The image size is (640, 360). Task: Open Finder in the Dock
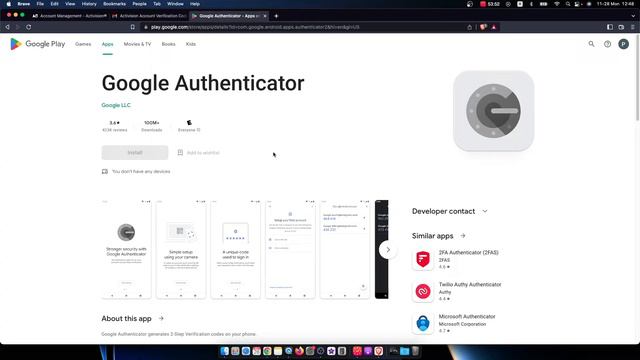click(x=224, y=351)
